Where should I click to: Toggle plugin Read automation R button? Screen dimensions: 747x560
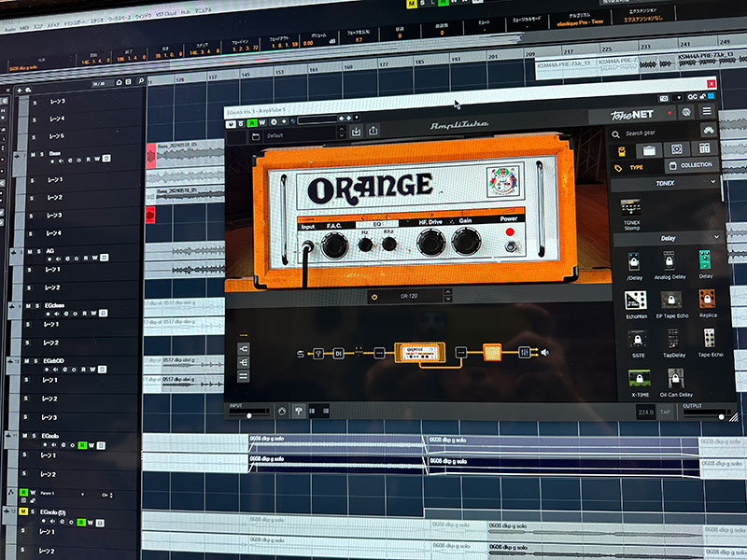252,123
